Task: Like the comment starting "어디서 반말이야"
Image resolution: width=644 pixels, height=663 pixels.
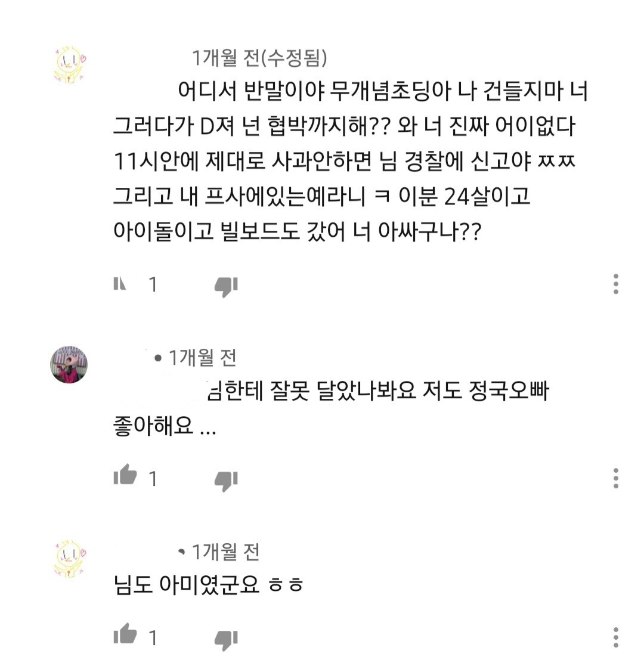Action: (x=120, y=284)
